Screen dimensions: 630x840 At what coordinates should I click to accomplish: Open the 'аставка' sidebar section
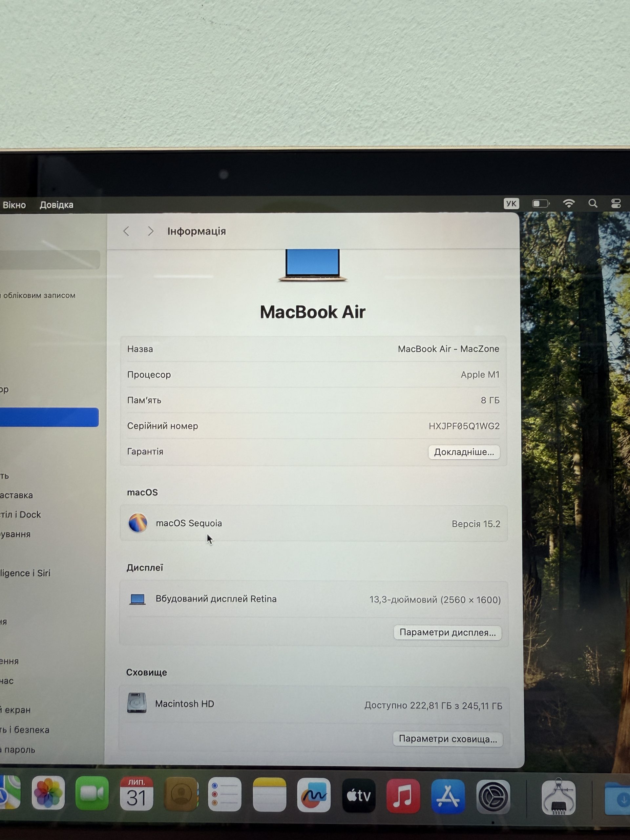coord(16,495)
